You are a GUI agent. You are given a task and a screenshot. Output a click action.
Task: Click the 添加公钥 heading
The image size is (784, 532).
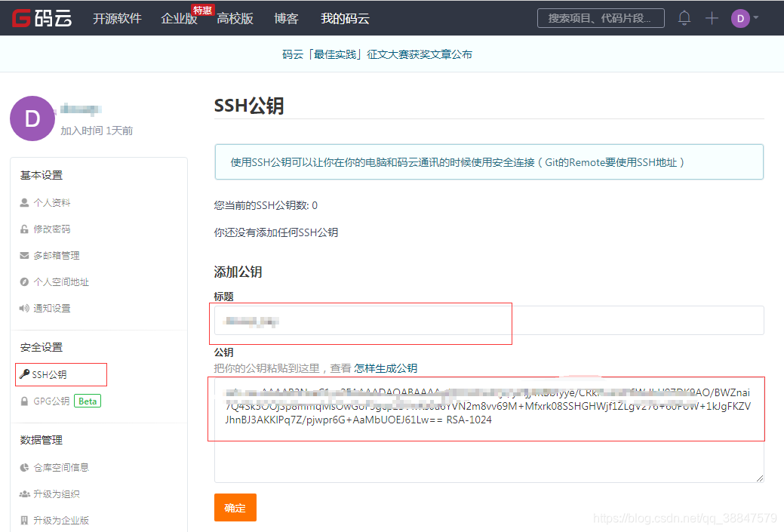[x=238, y=272]
